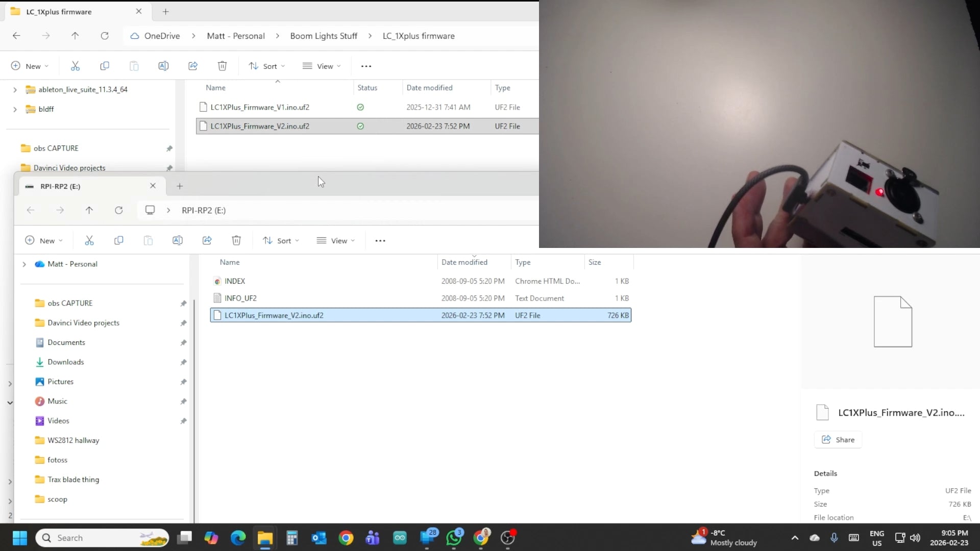This screenshot has height=551, width=980.
Task: Click the OneDrive cloud icon in the breadcrumb
Action: (134, 36)
